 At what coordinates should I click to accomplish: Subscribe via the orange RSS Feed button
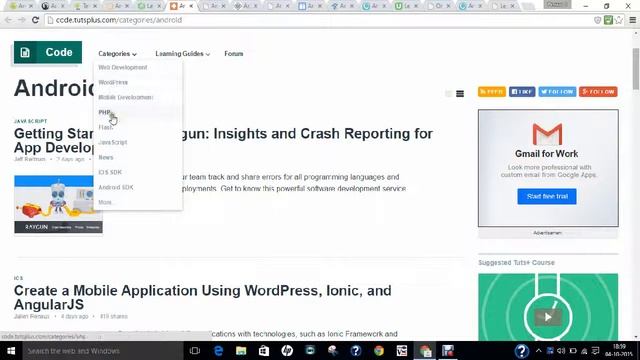click(492, 92)
